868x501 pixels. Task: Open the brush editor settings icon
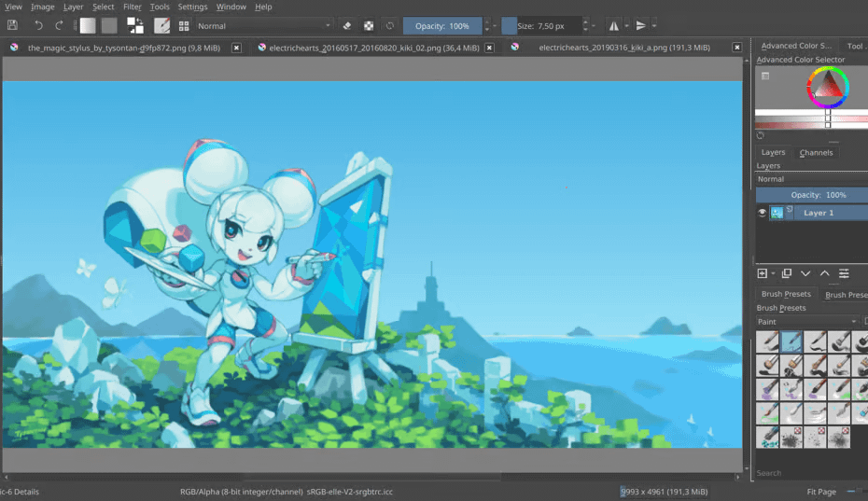pos(161,25)
